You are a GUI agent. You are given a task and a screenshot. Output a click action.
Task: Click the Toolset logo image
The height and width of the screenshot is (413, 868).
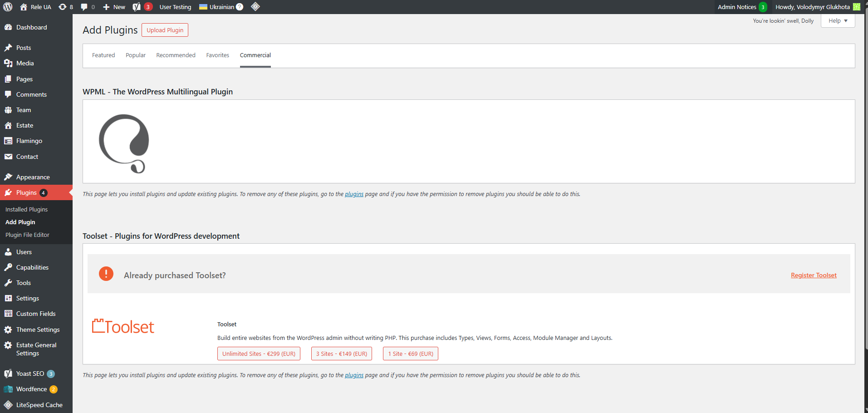pyautogui.click(x=123, y=327)
